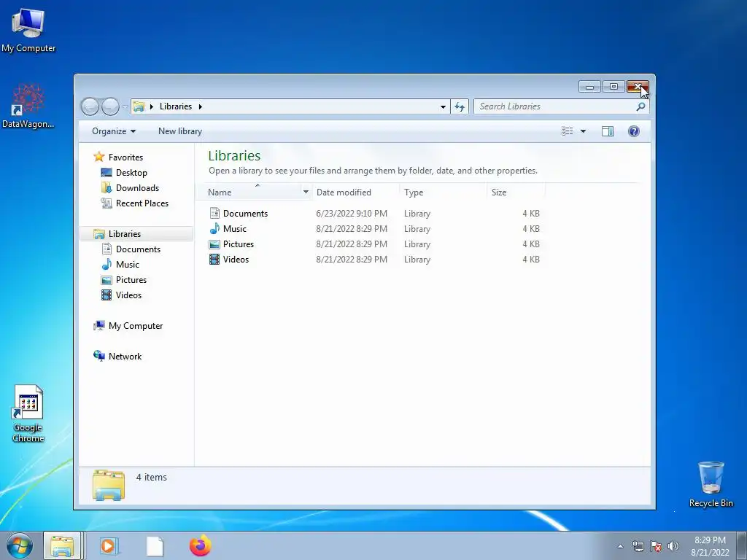Select the Documents library icon in file list
This screenshot has width=747, height=560.
coord(214,214)
